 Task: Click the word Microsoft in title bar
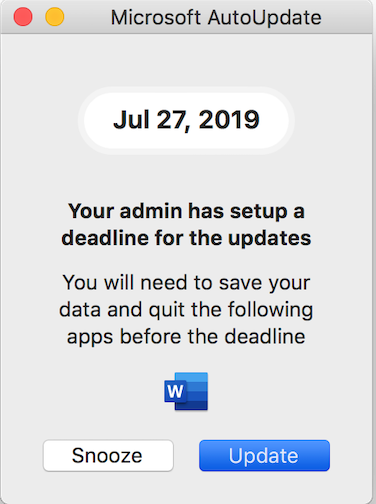156,17
